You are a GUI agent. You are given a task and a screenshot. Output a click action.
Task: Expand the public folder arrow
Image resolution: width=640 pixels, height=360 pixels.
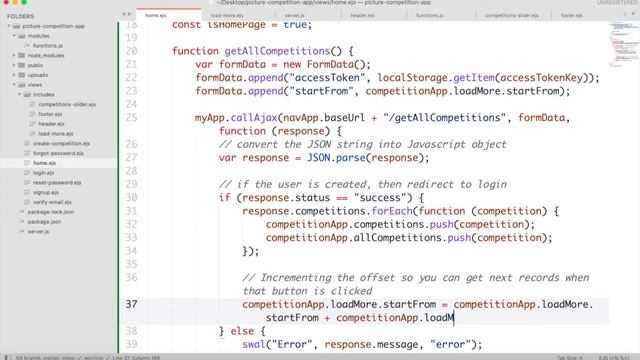(14, 65)
